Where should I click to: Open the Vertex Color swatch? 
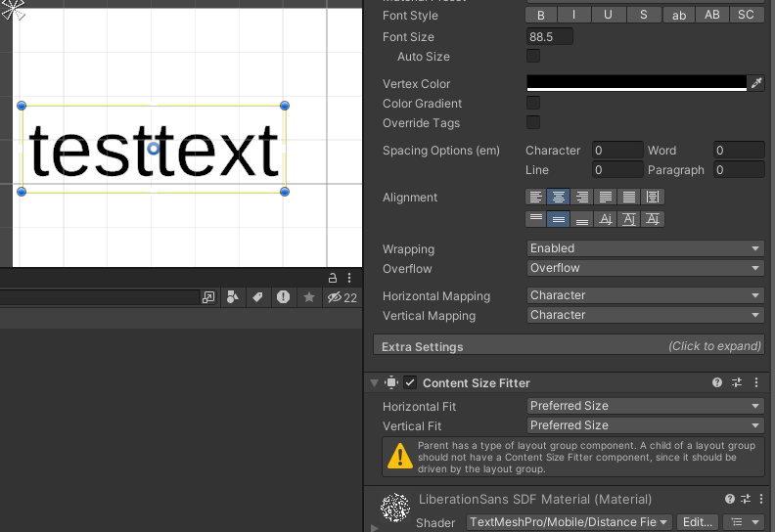[637, 83]
